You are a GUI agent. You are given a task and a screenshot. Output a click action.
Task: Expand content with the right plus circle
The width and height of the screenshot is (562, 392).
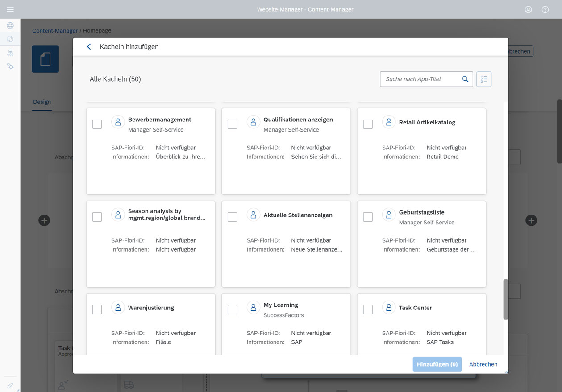pos(531,220)
